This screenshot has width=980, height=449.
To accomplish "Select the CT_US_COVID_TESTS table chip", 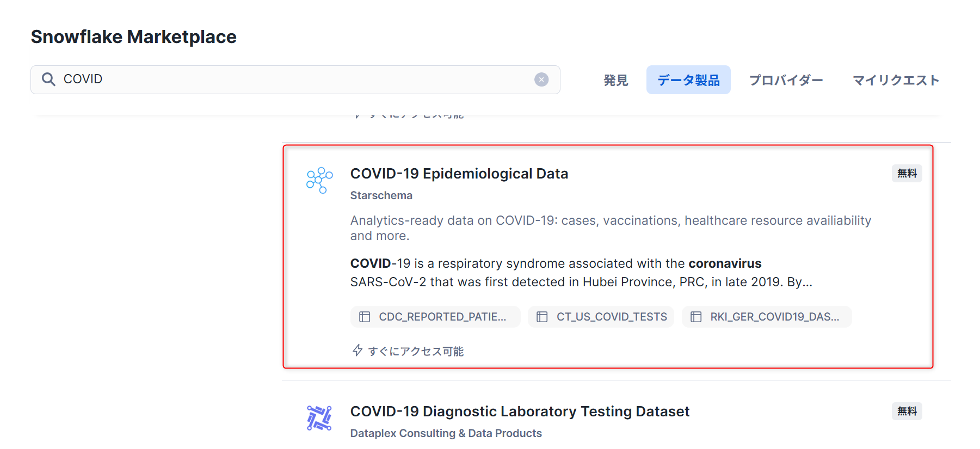I will [x=601, y=317].
